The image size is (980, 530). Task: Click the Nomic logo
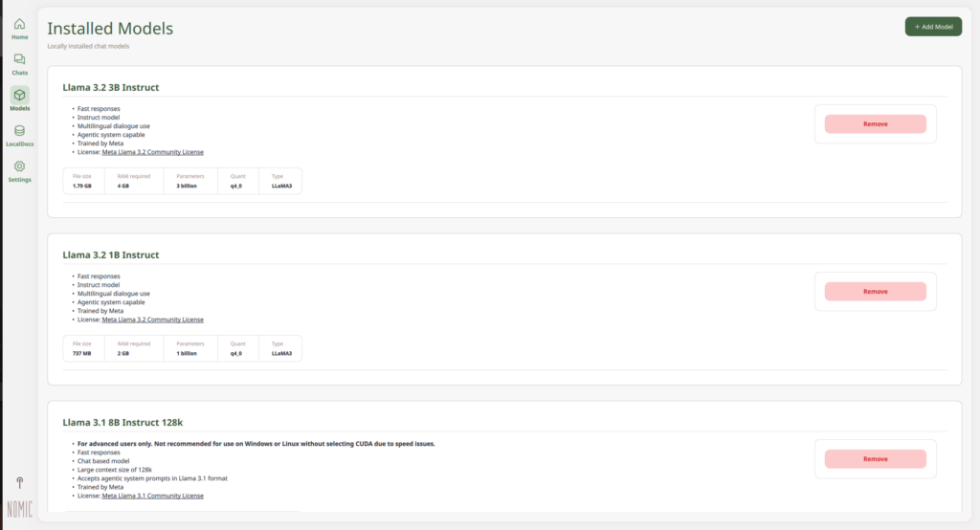[19, 509]
